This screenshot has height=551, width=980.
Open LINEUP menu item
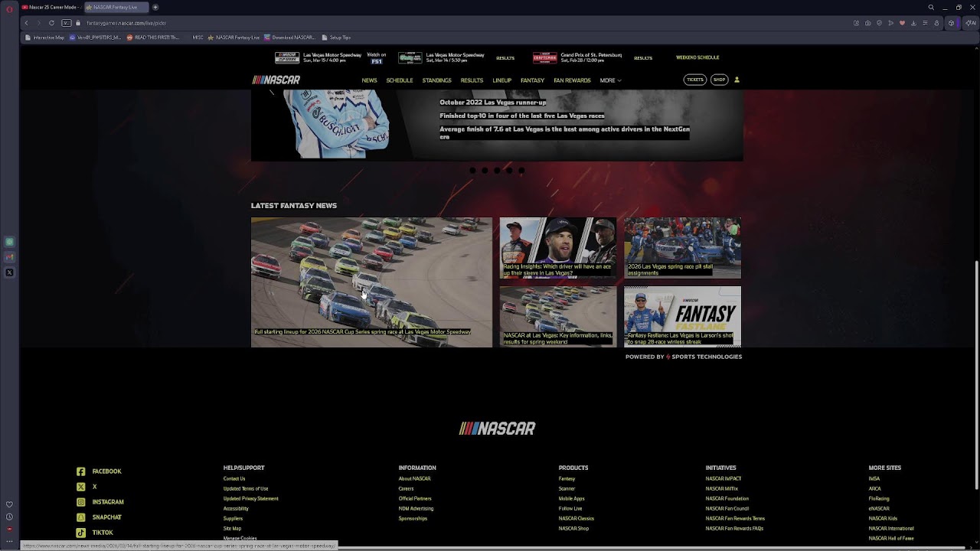pos(501,80)
